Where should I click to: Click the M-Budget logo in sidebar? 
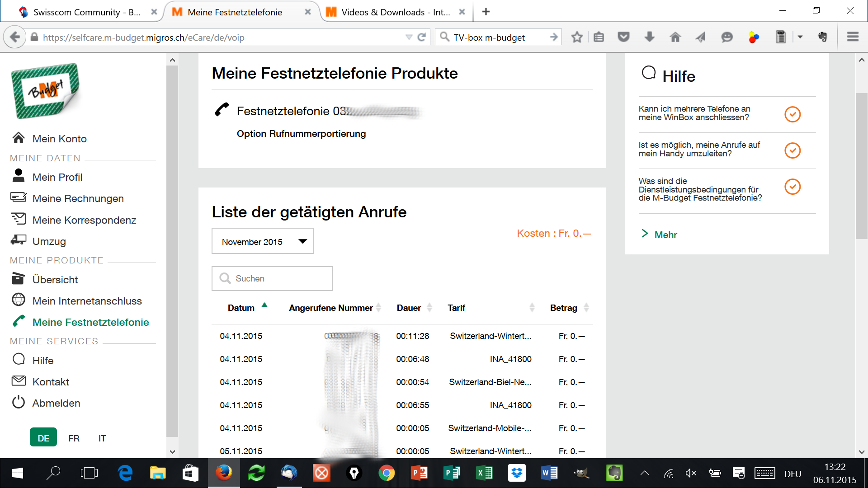pos(45,91)
